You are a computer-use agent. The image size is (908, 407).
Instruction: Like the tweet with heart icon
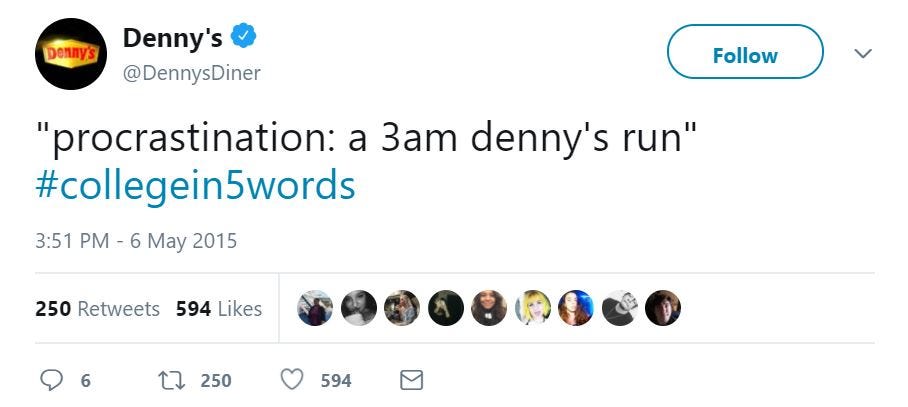[292, 380]
